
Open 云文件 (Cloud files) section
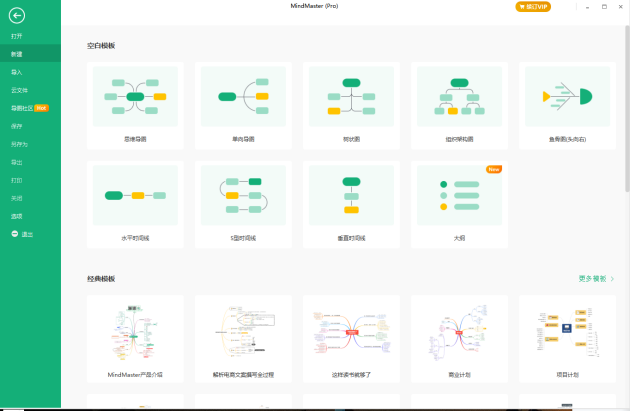tap(30, 90)
